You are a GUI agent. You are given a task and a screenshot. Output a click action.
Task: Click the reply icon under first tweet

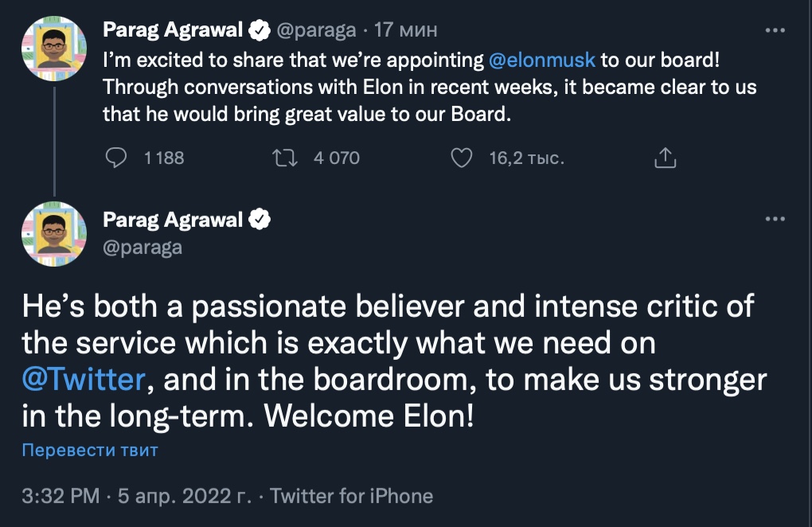(116, 158)
